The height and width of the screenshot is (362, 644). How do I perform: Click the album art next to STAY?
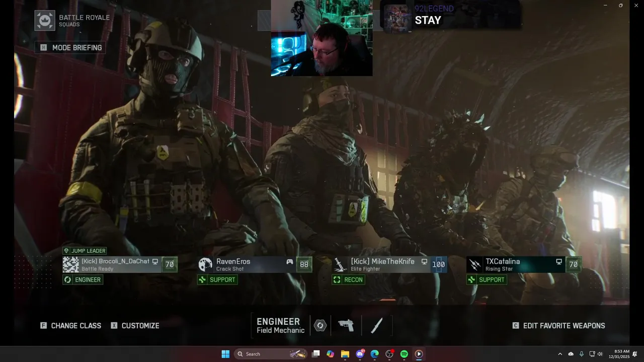[397, 18]
